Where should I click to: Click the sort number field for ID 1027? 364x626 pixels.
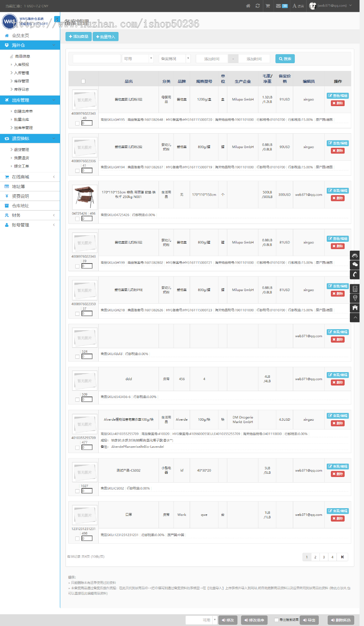click(87, 491)
